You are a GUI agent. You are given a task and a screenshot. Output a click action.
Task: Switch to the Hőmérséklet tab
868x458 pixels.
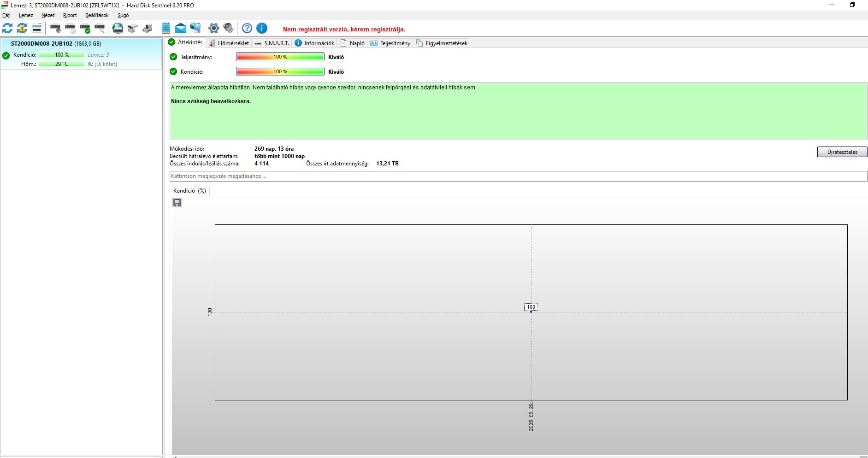coord(229,43)
